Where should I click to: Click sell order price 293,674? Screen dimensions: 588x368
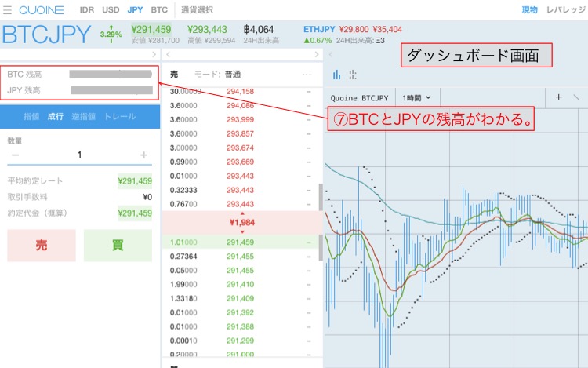click(x=240, y=148)
